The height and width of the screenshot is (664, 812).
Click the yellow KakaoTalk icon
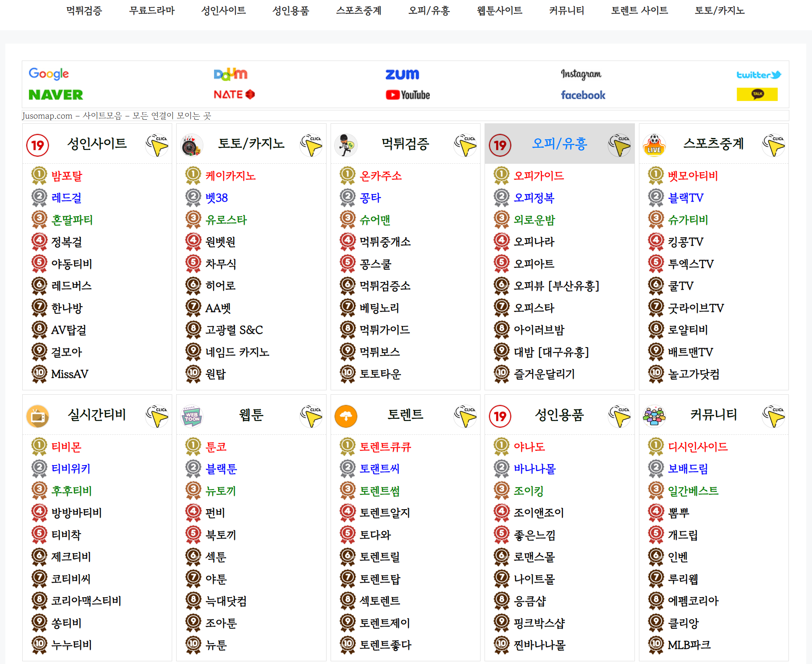[x=757, y=94]
